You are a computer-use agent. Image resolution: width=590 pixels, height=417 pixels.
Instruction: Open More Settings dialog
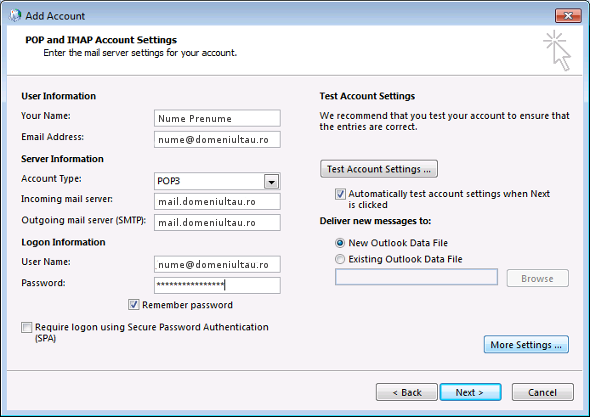(526, 345)
